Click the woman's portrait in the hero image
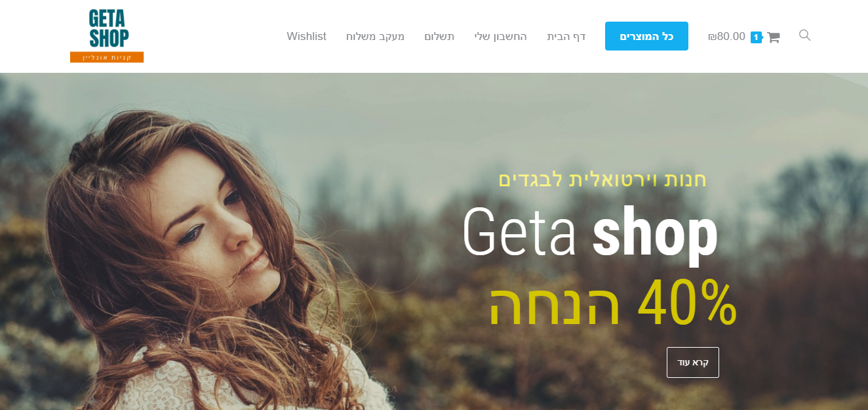 (x=197, y=262)
